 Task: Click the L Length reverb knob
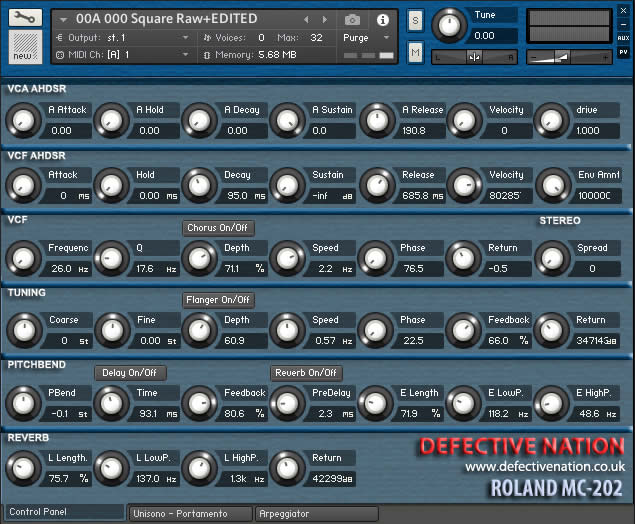tap(23, 469)
